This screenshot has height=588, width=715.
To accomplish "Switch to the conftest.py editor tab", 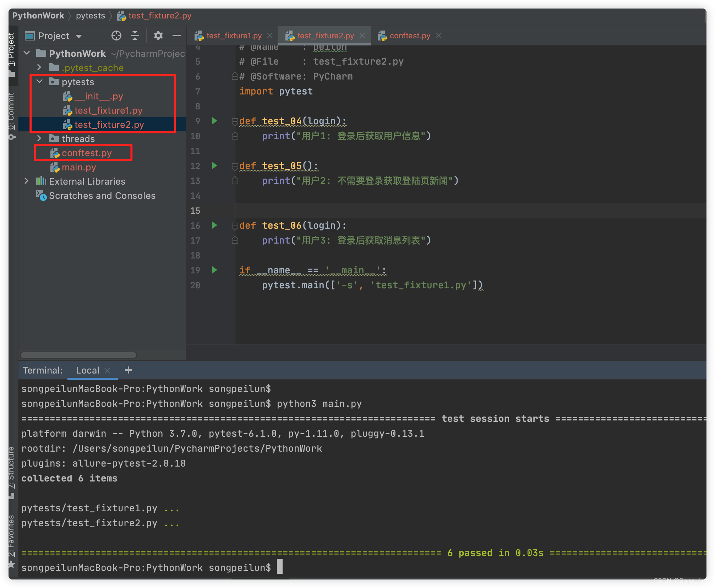I will click(409, 36).
